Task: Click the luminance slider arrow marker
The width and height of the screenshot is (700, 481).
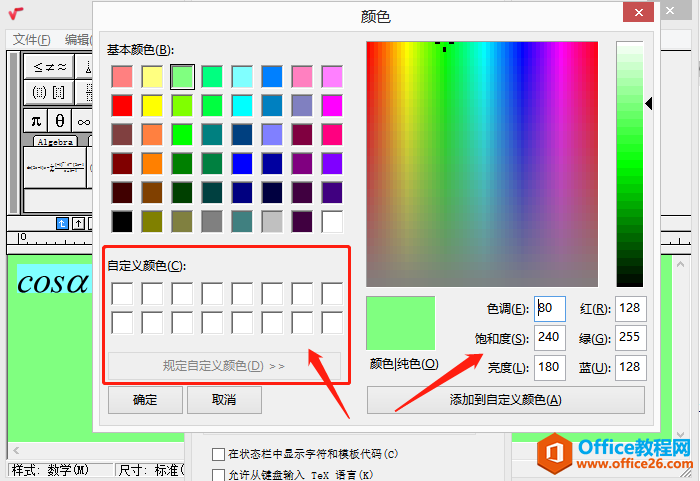Action: click(649, 103)
